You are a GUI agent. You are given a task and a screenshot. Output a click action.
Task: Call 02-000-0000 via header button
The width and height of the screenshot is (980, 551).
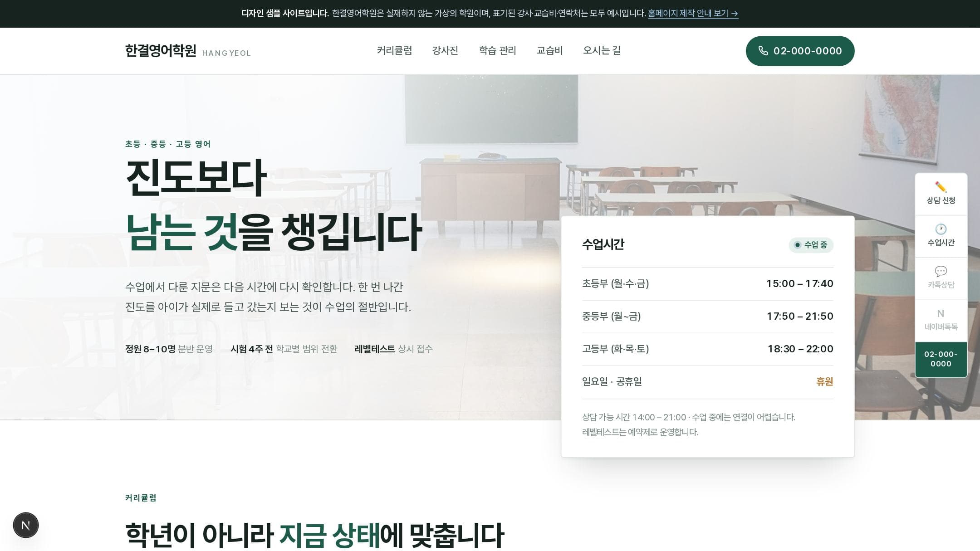coord(800,51)
